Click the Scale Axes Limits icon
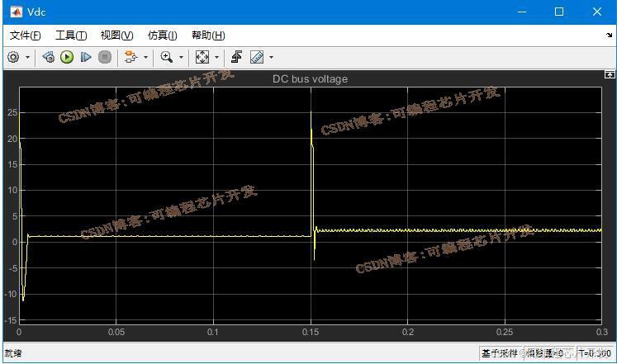 [x=202, y=57]
